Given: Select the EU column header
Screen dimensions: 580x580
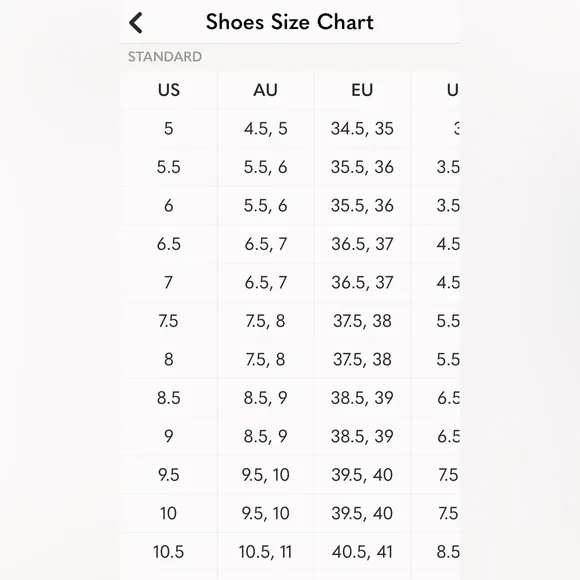Looking at the screenshot, I should 362,90.
